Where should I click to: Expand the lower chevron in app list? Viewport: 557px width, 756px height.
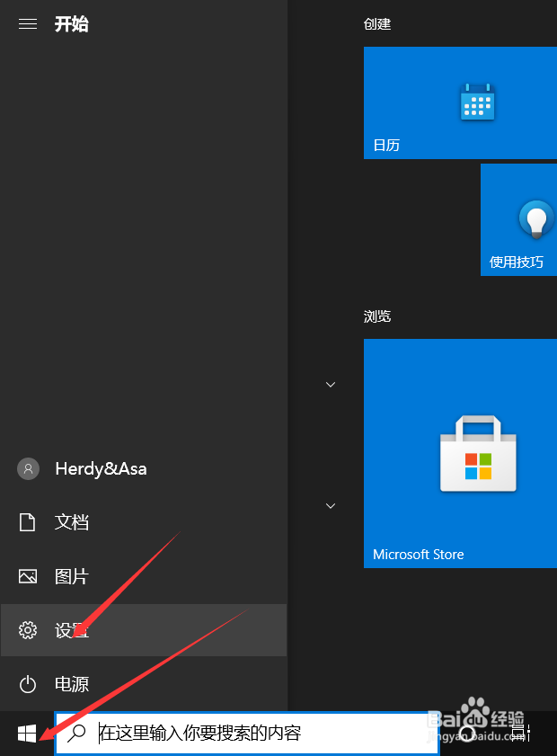331,506
